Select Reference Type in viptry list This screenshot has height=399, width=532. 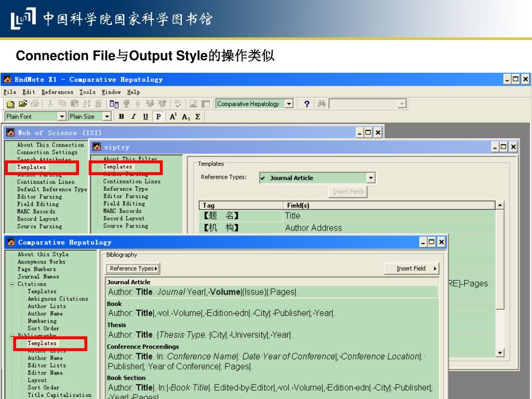tap(126, 189)
